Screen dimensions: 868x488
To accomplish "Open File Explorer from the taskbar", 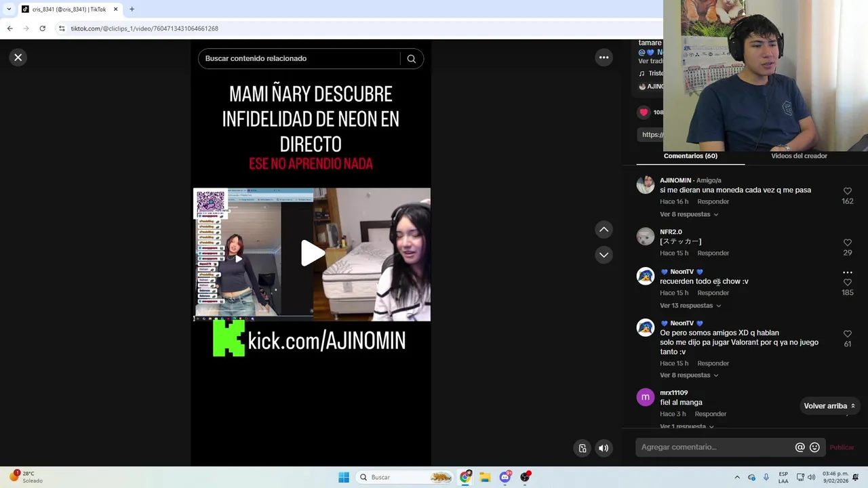I will tap(485, 477).
